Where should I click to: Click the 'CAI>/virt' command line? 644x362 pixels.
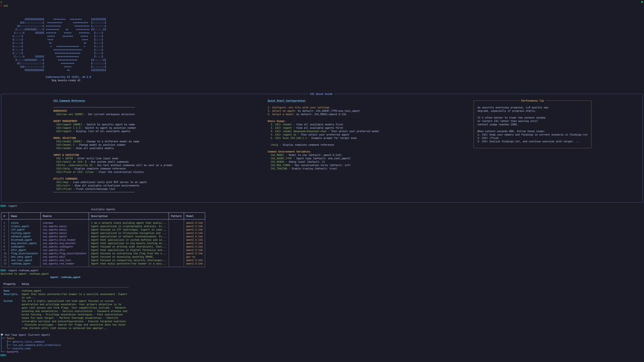tap(98, 185)
